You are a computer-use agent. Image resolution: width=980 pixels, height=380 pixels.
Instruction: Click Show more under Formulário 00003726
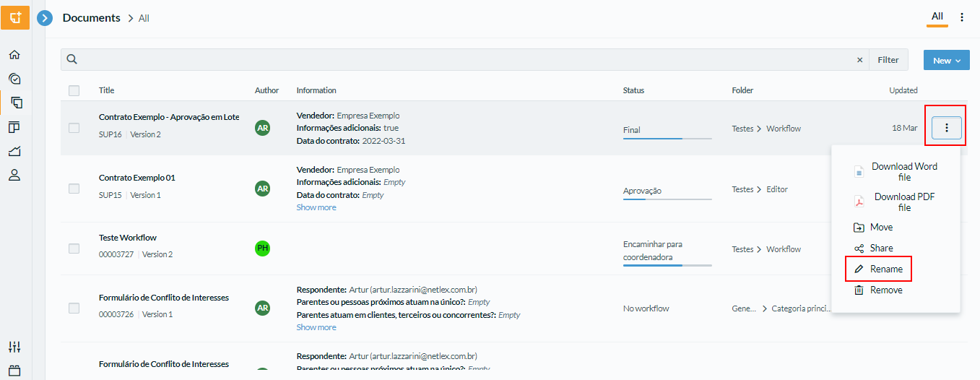[x=316, y=327]
